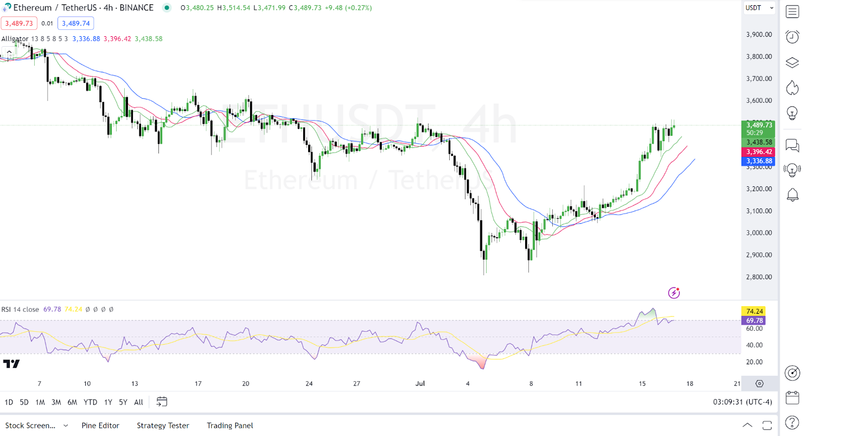868x436 pixels.
Task: Open the alerts clock icon
Action: [792, 36]
